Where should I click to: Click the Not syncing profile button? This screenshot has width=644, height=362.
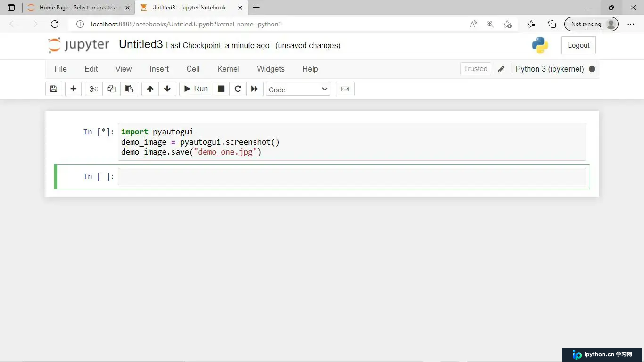[591, 24]
